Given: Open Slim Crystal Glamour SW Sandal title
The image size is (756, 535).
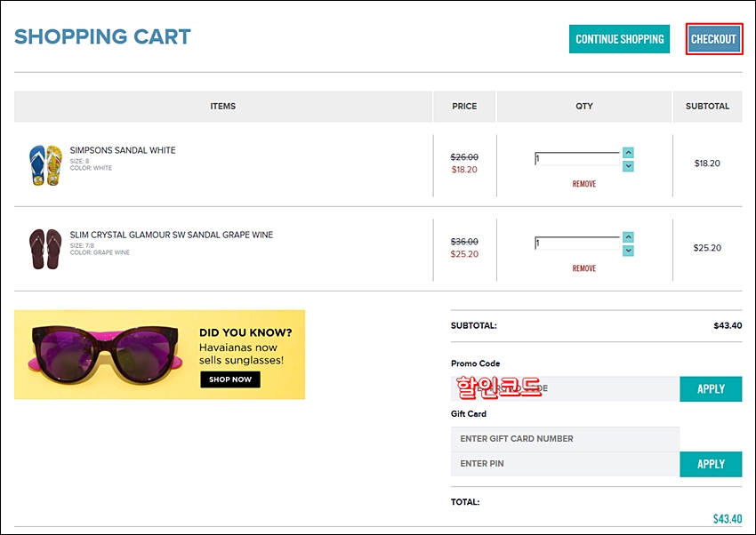Looking at the screenshot, I should 171,235.
